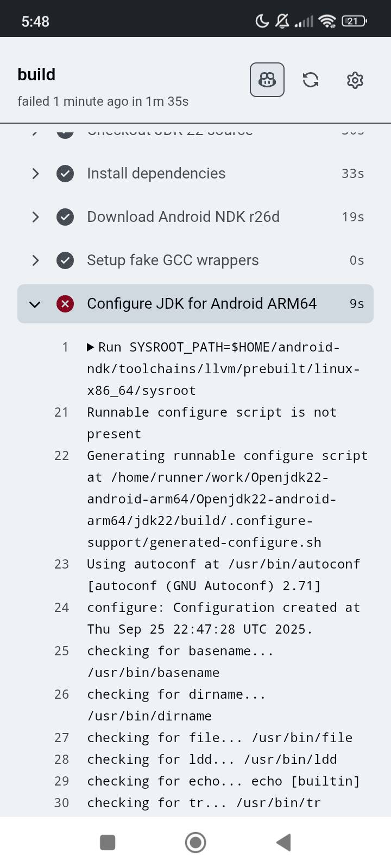Select log line number 24
The height and width of the screenshot is (868, 391).
61,608
